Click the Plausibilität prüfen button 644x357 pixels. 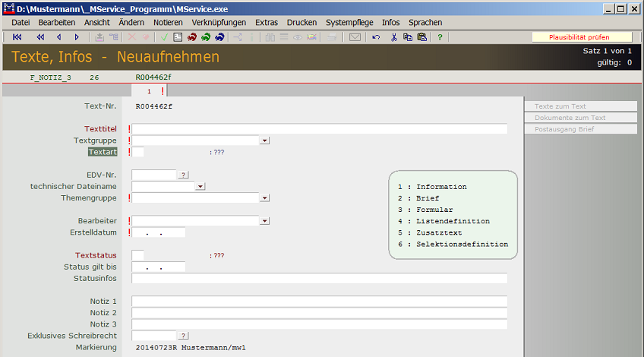(x=580, y=37)
